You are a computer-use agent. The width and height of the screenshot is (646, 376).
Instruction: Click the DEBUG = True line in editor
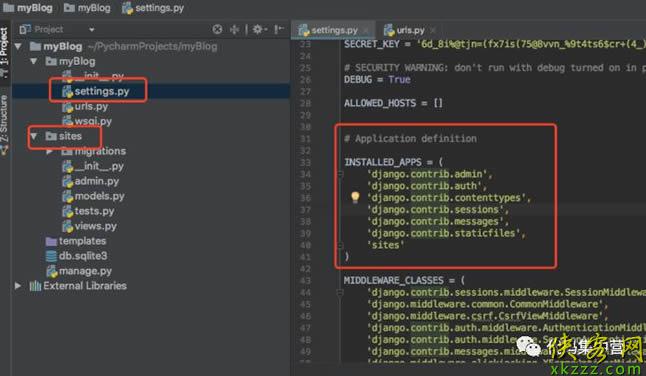[377, 79]
